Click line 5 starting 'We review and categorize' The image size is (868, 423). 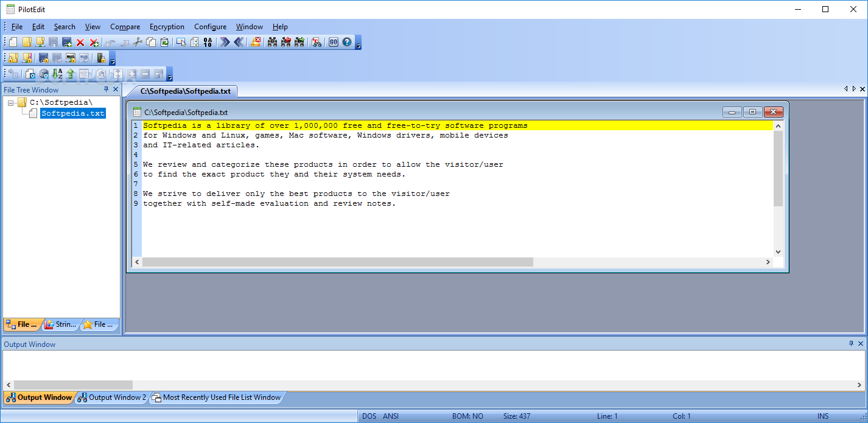[x=323, y=164]
